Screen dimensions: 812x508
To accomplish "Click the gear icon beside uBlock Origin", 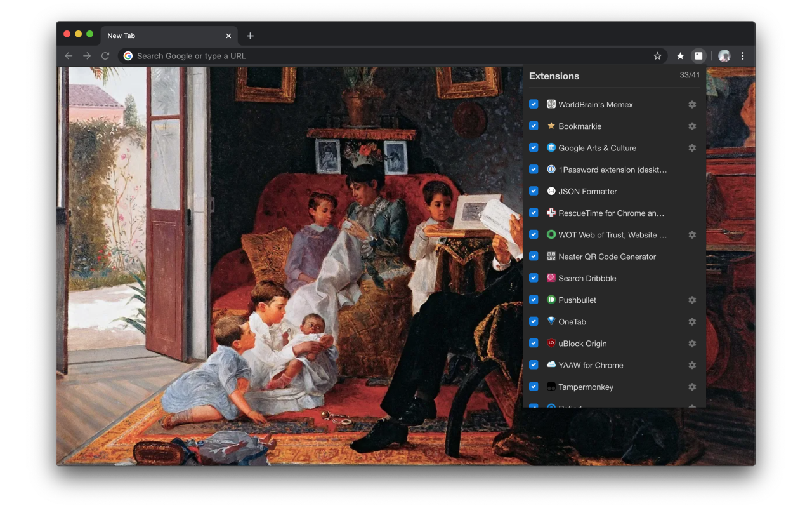I will coord(692,344).
